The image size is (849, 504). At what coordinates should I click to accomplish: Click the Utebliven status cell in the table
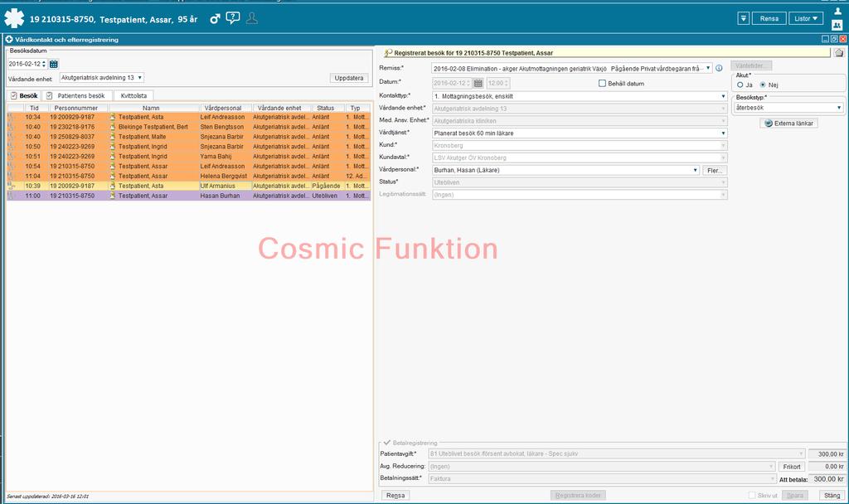[325, 196]
